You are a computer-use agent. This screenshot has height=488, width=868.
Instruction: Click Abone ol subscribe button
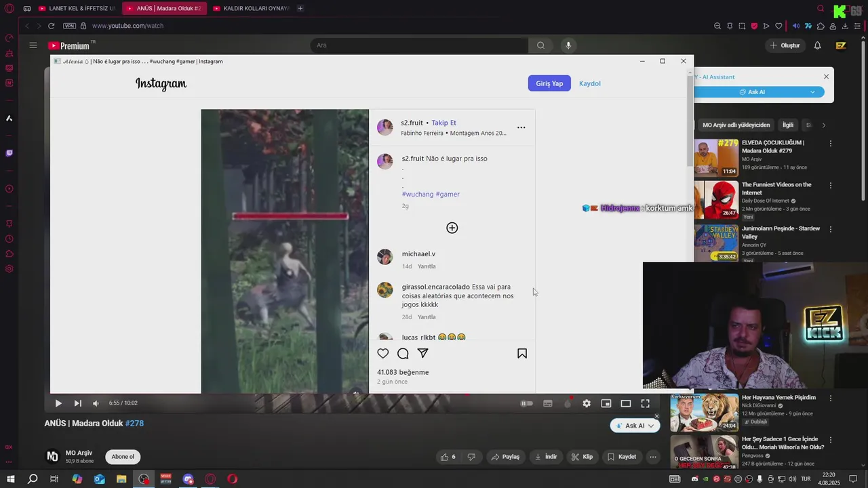pyautogui.click(x=123, y=457)
